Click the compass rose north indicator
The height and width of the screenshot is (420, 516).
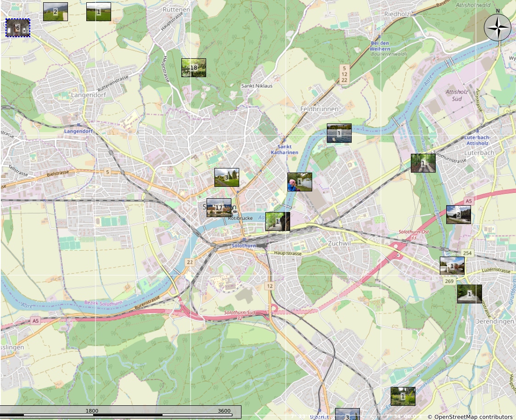[498, 28]
